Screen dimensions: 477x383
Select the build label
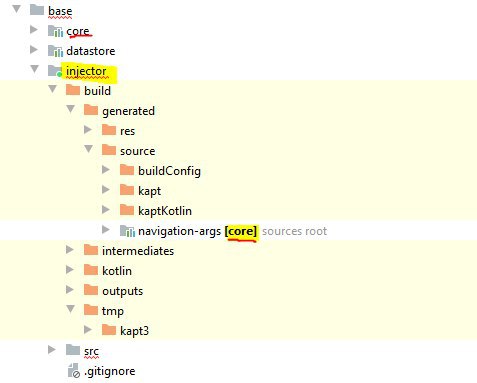click(x=97, y=91)
